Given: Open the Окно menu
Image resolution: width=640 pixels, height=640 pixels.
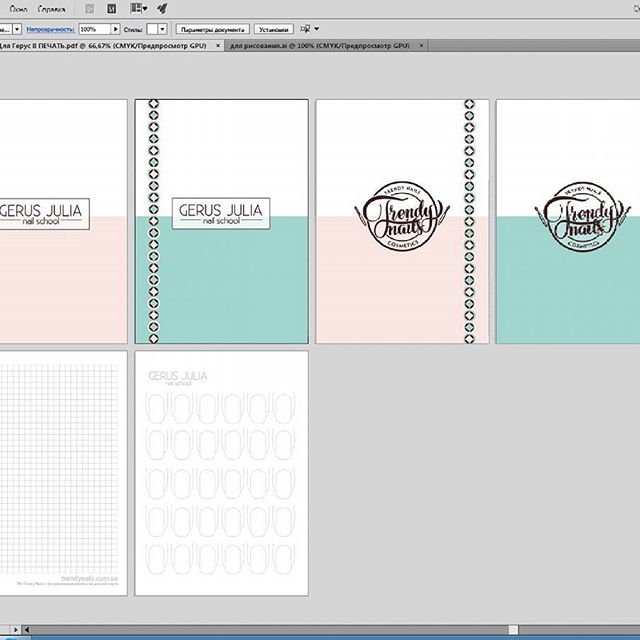Looking at the screenshot, I should pos(18,9).
